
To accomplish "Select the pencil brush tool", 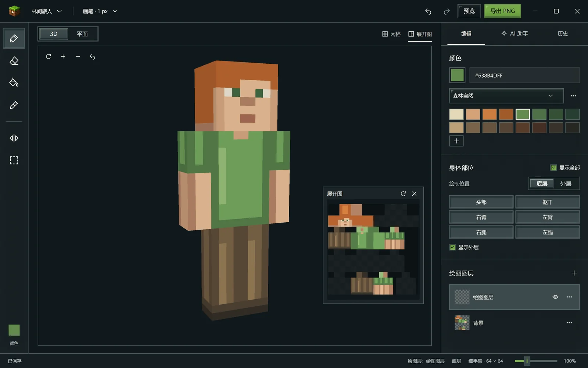I will [14, 38].
